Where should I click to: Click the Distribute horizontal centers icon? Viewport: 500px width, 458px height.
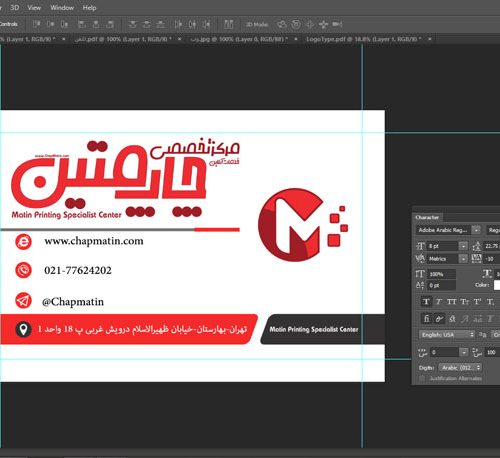pos(192,24)
